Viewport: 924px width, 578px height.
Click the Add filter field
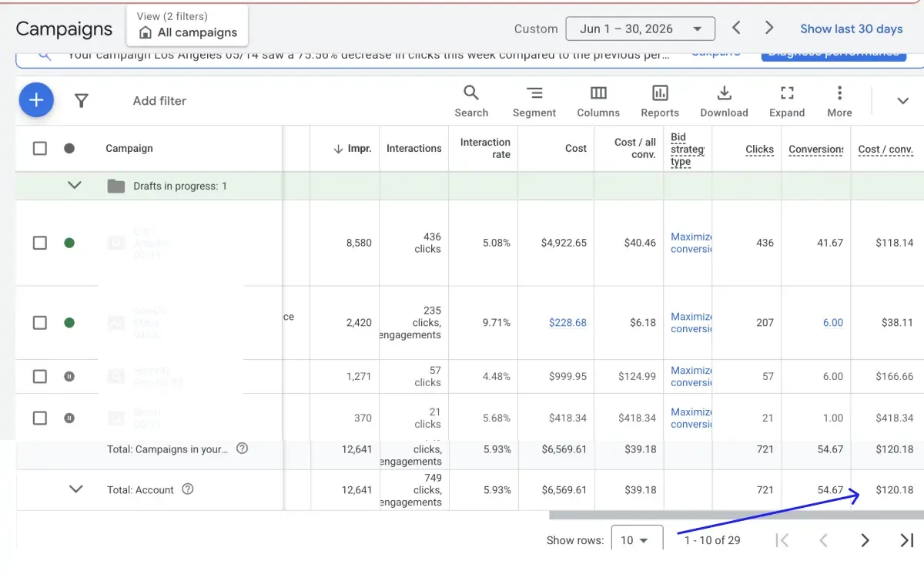tap(159, 101)
